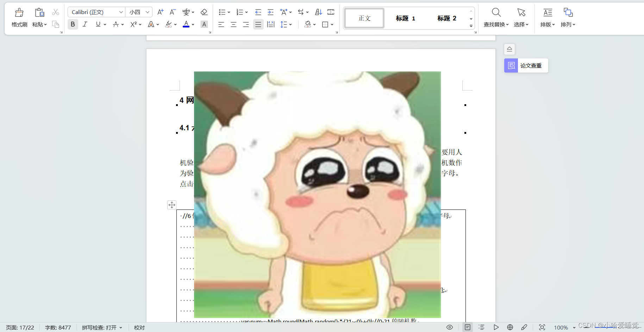Screen dimensions: 644x332
Task: Click the 排版 typesetting tool
Action: pos(547,17)
